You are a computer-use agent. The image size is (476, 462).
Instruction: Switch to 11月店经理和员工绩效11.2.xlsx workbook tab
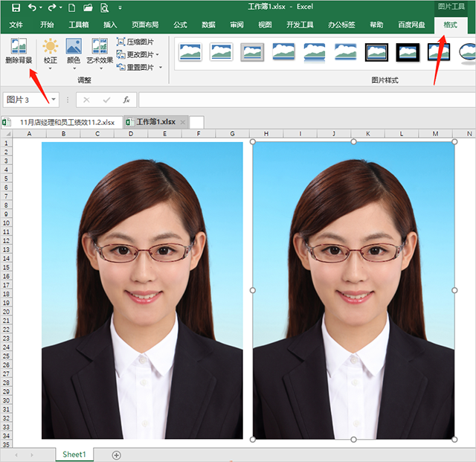(x=67, y=122)
